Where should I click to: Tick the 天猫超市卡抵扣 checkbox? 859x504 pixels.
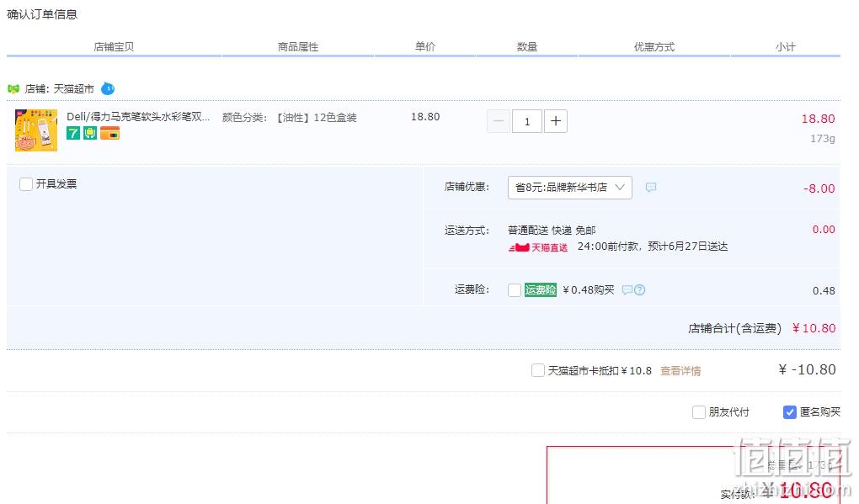tap(538, 370)
